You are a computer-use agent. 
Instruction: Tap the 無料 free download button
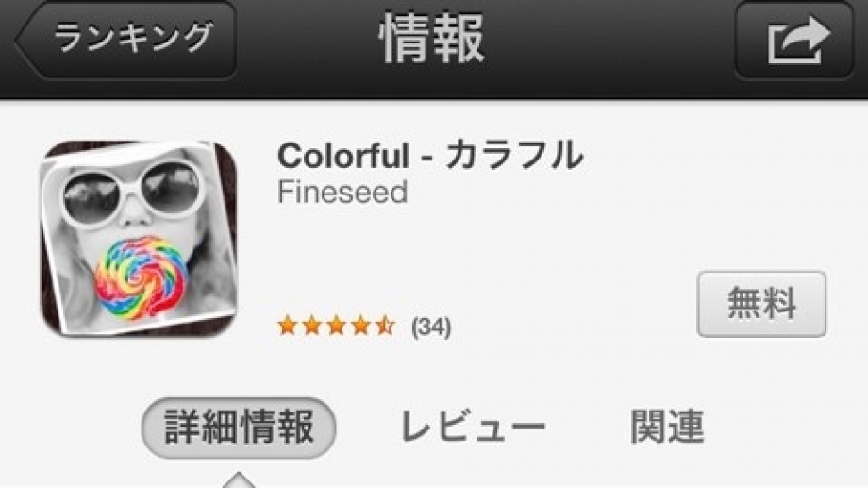[761, 304]
